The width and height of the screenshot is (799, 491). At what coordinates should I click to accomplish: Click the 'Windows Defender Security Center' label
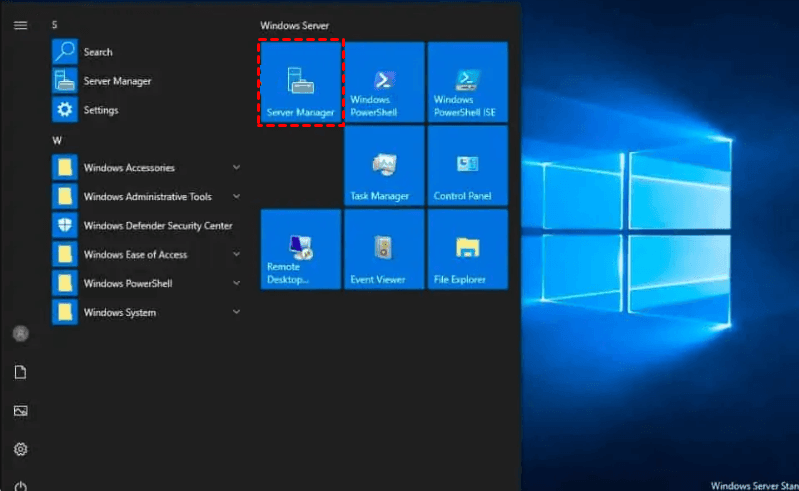158,226
